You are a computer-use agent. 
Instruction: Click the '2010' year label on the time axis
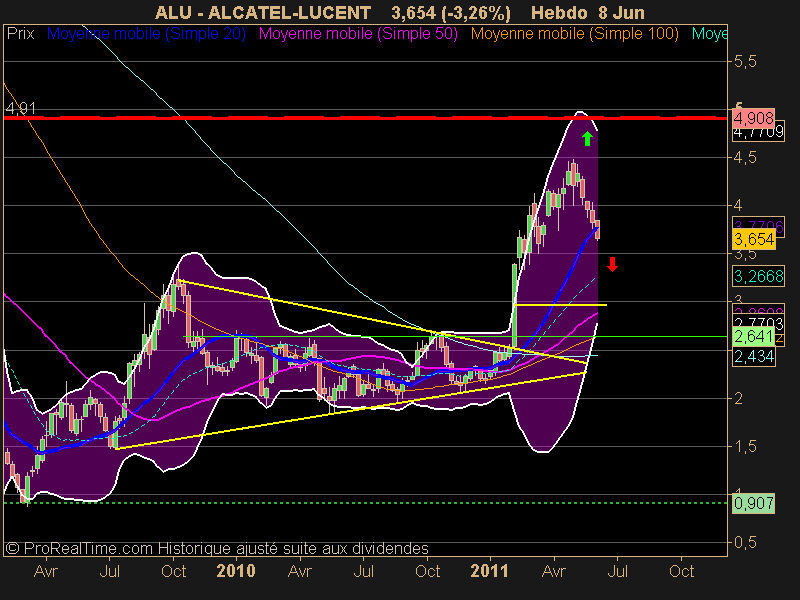[235, 570]
